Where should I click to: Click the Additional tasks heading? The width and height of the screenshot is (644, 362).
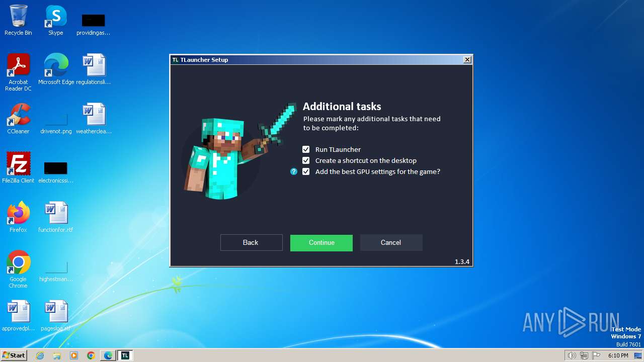[x=342, y=107]
